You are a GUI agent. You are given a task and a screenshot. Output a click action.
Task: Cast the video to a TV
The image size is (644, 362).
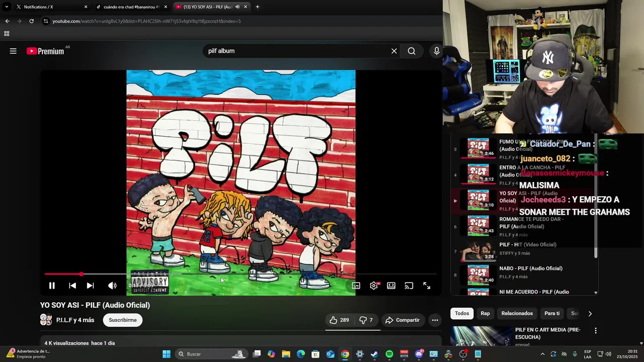(409, 286)
